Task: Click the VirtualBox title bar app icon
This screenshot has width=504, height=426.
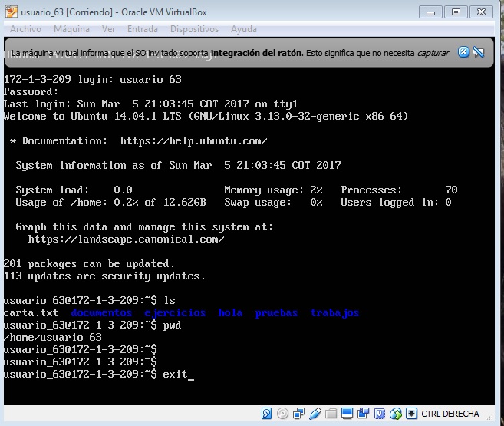Action: coord(12,12)
